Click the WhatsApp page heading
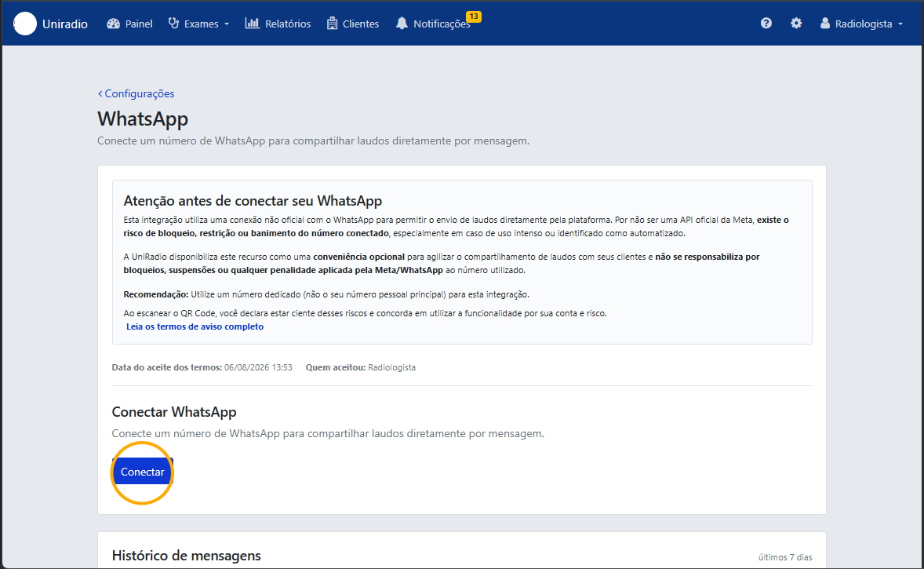 (144, 119)
